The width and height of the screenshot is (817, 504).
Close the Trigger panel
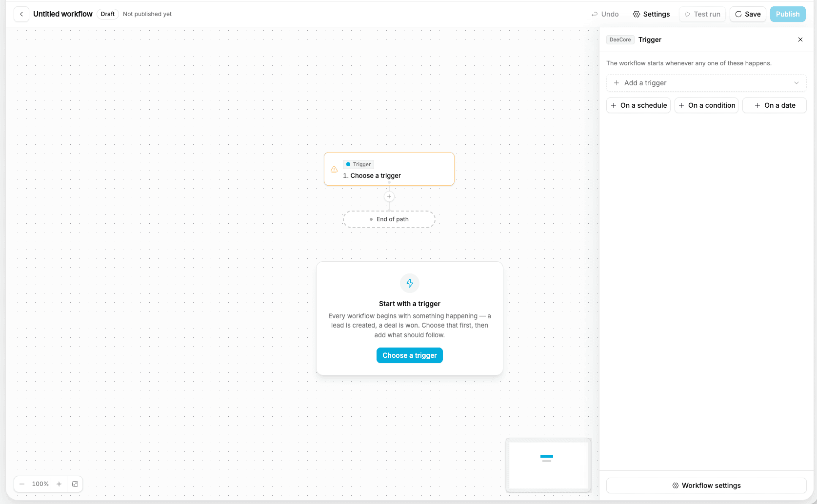tap(800, 39)
